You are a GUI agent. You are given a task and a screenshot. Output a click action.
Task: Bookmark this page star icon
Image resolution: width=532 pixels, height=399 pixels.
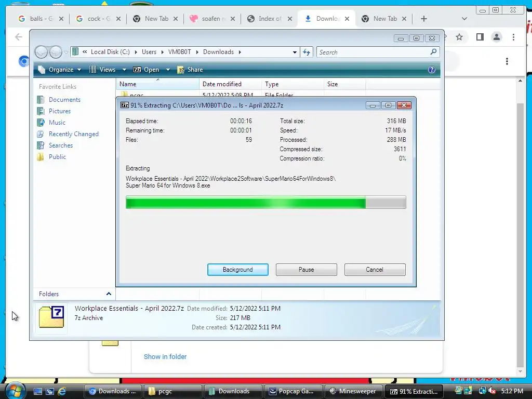pos(459,37)
